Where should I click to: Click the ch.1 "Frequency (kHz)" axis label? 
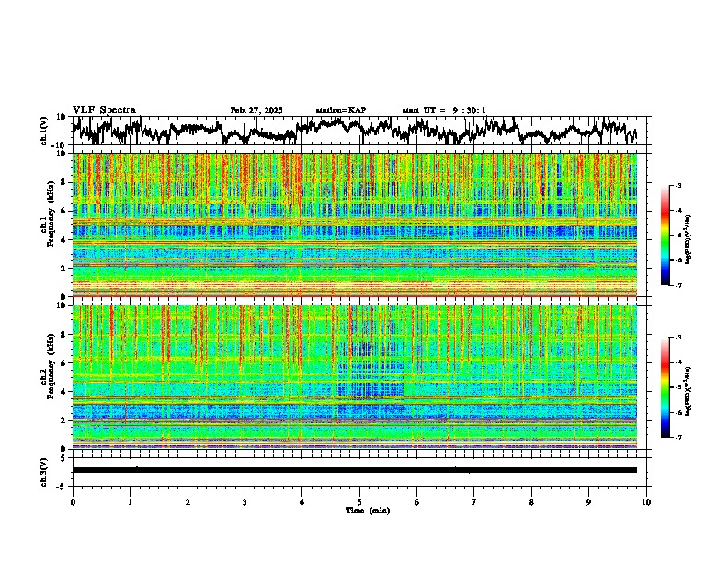51,213
